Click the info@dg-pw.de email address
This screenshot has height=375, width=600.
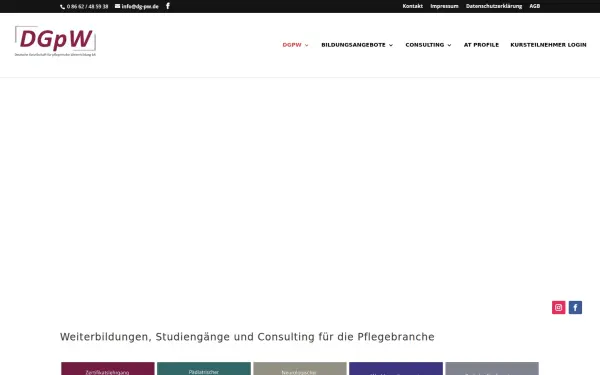pos(140,7)
